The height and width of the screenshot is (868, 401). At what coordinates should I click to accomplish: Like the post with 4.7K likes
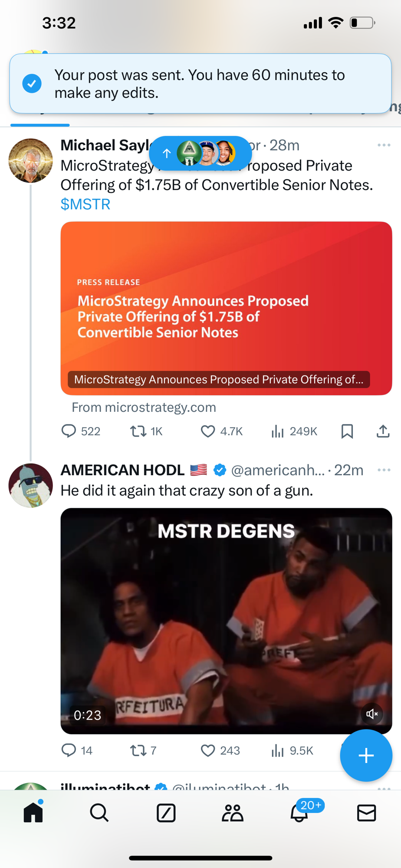coord(208,431)
